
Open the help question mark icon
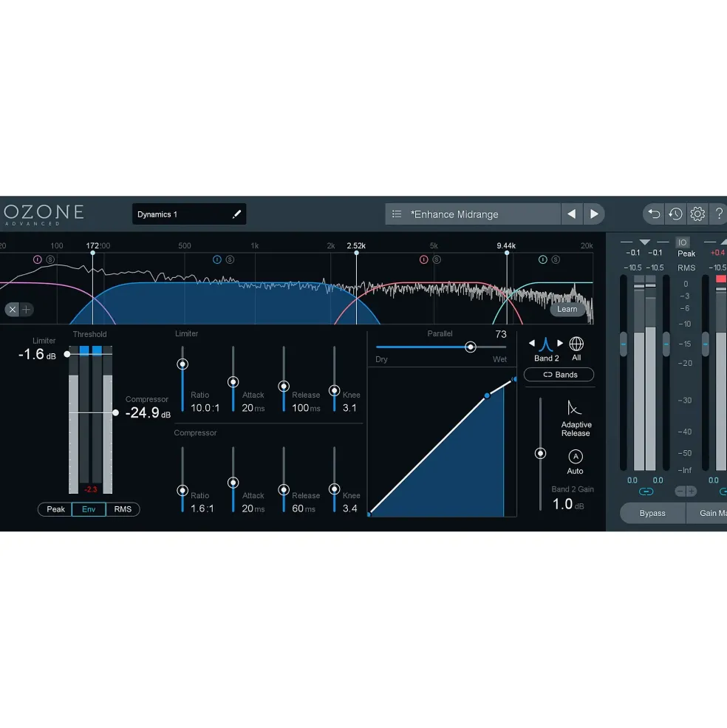(x=719, y=214)
